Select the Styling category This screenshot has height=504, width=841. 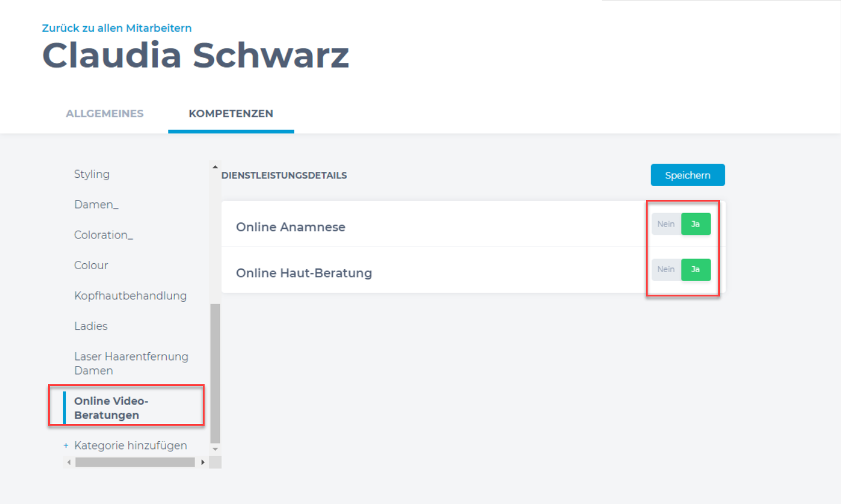pos(92,174)
